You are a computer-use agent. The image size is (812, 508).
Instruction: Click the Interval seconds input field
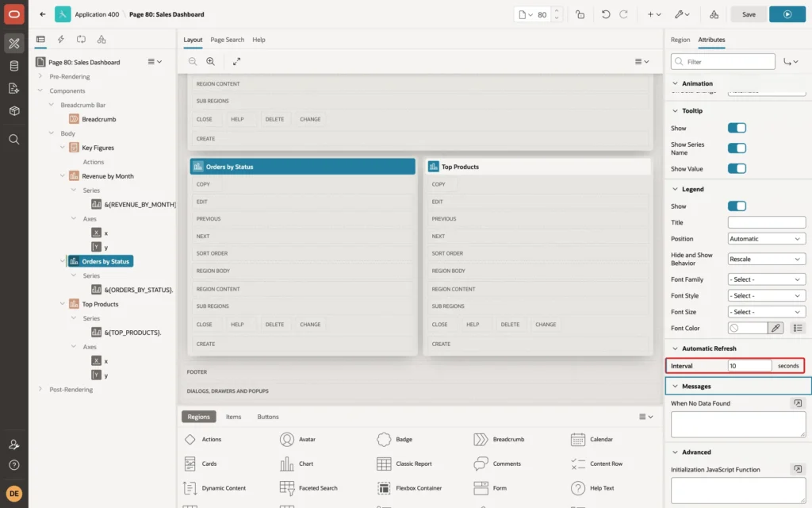(749, 366)
